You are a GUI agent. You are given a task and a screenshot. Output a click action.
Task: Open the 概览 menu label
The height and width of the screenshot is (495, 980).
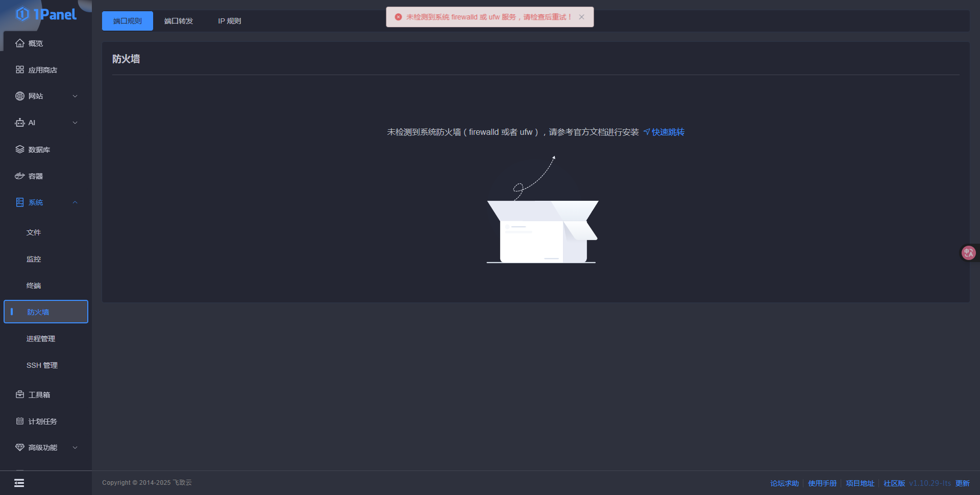[36, 43]
